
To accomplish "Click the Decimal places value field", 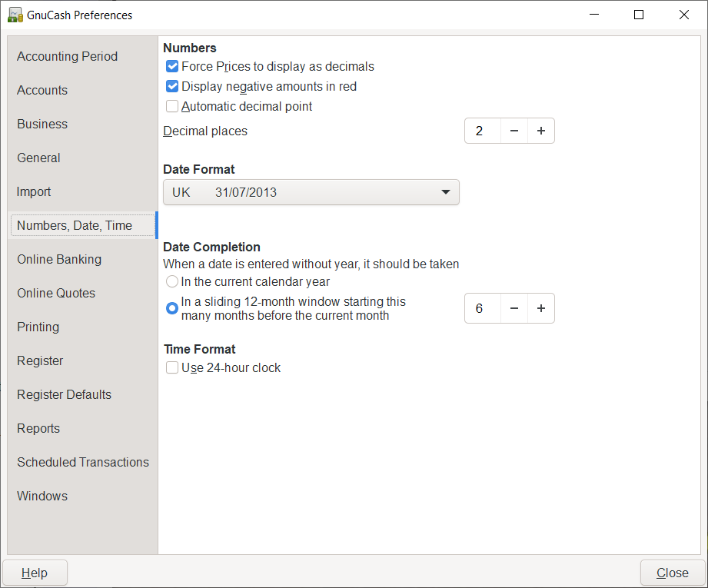I will pyautogui.click(x=483, y=131).
